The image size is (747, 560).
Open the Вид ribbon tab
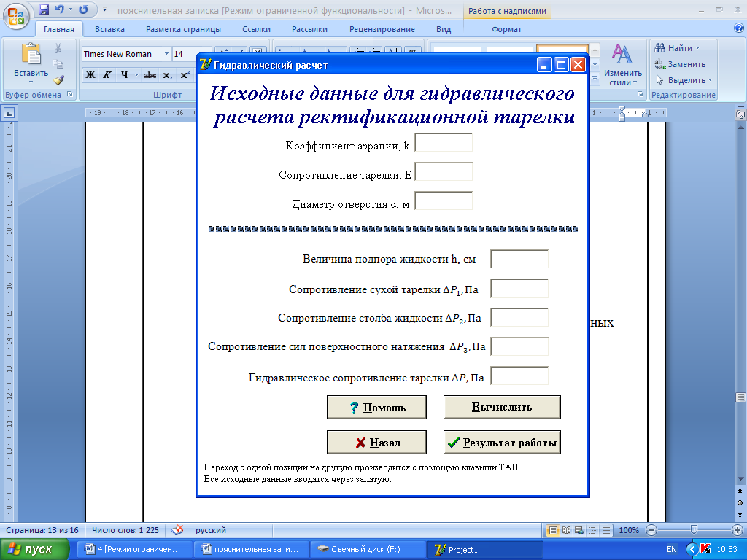tap(444, 29)
